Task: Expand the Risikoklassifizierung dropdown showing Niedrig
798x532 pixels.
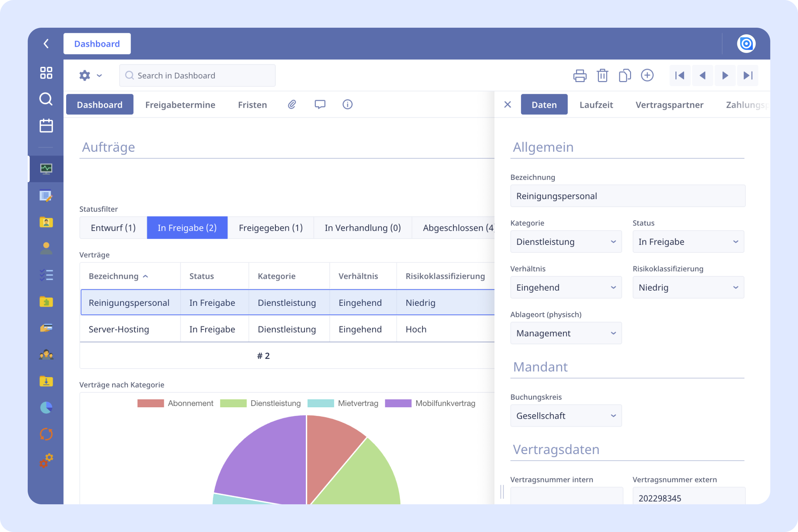Action: 688,287
